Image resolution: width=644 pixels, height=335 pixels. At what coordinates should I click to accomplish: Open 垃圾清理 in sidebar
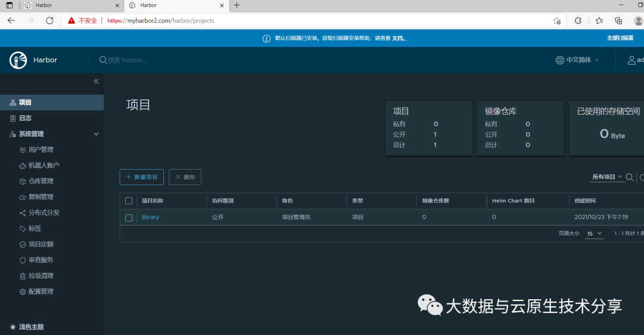pyautogui.click(x=41, y=276)
